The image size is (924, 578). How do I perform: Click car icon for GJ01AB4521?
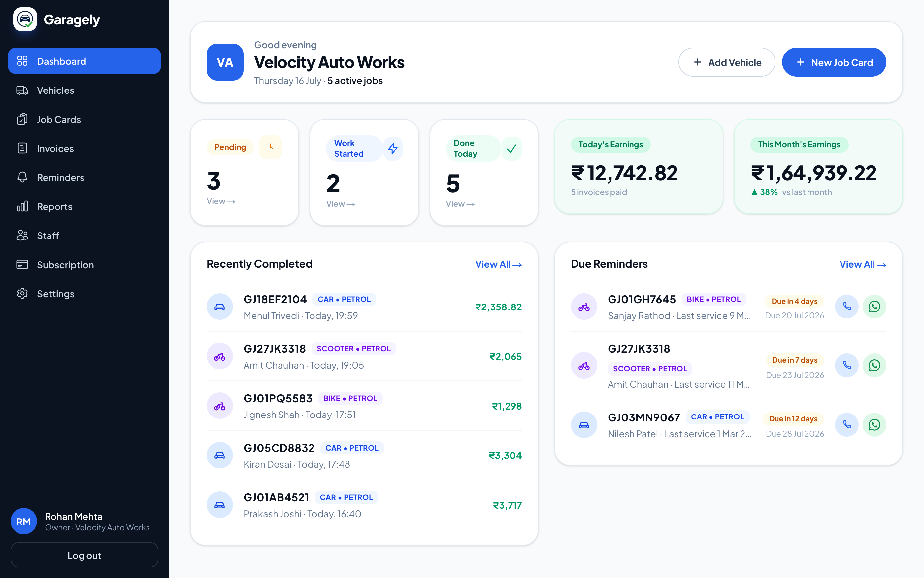point(220,505)
